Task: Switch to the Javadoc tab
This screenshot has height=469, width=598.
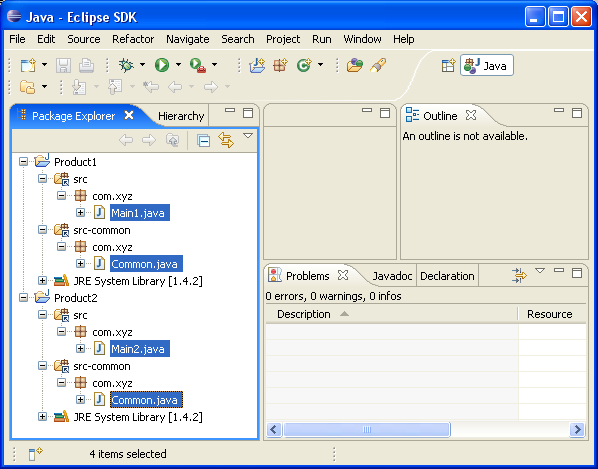Action: (392, 276)
